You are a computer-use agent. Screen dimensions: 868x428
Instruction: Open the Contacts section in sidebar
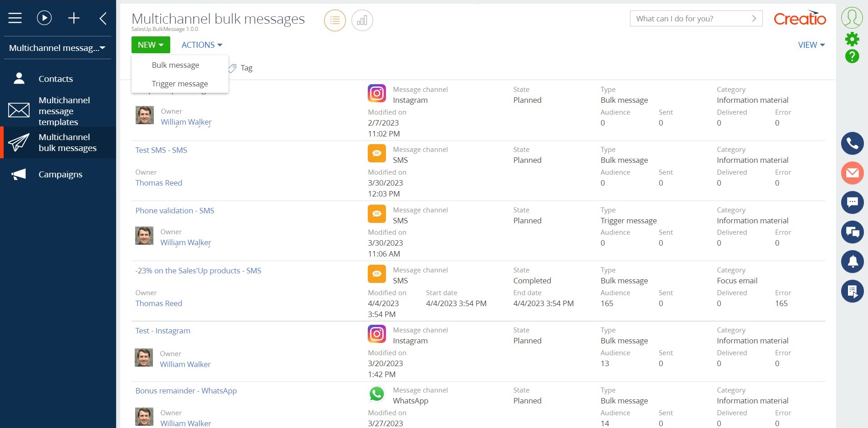coord(56,79)
